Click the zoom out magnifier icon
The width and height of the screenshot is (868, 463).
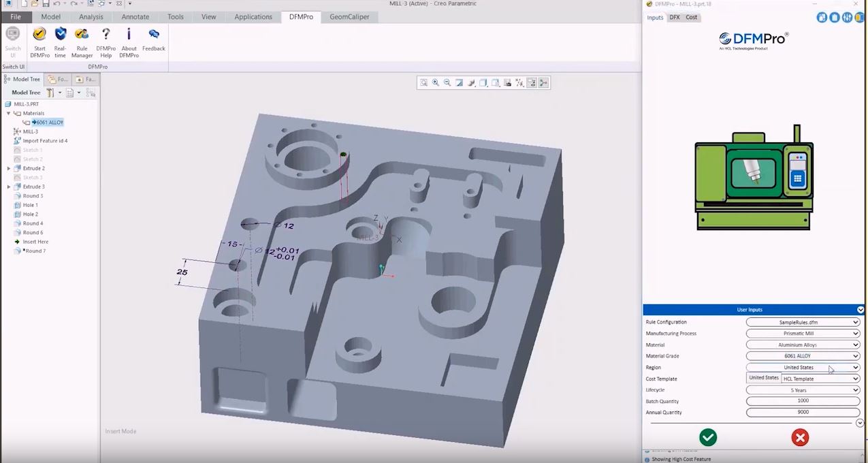[447, 82]
